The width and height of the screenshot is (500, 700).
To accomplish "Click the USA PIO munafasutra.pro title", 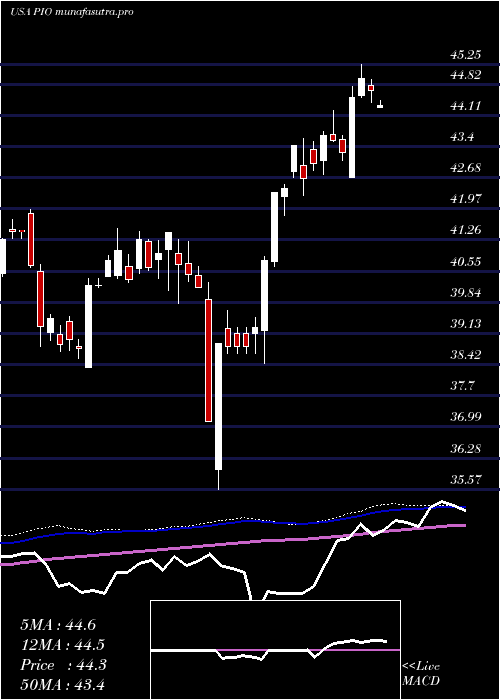I will click(x=71, y=12).
